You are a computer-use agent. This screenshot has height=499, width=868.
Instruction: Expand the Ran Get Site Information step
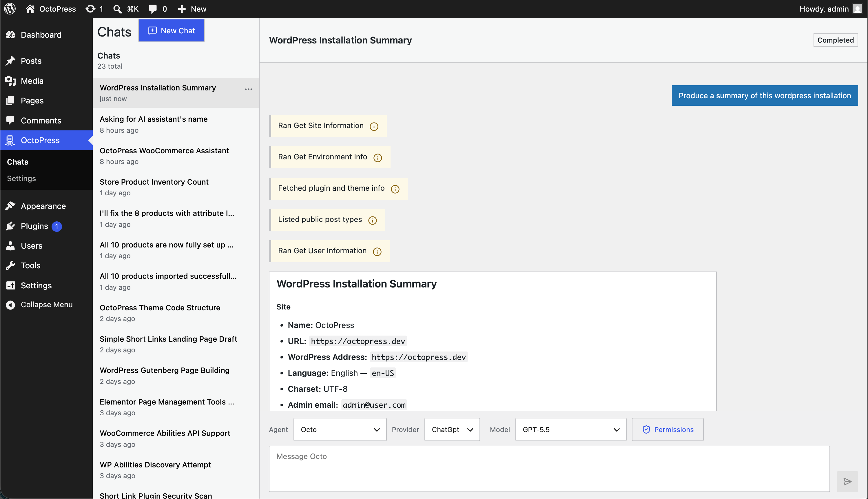[x=328, y=126]
